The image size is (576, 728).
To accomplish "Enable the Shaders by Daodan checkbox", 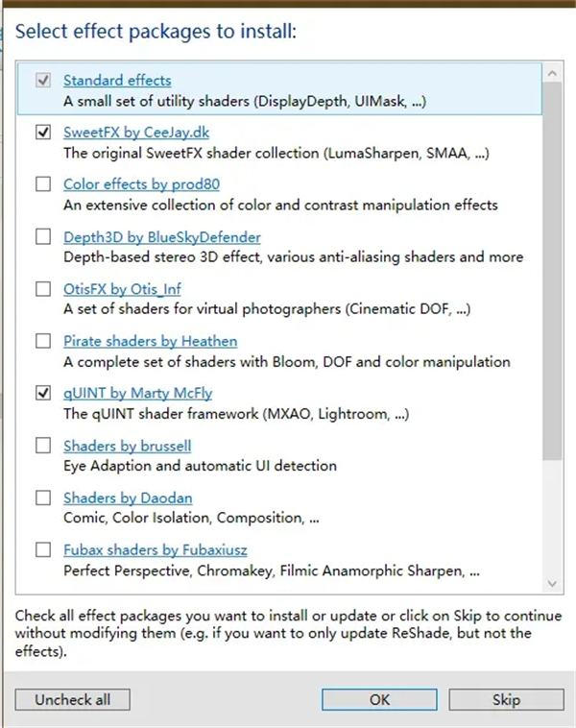I will (x=43, y=497).
